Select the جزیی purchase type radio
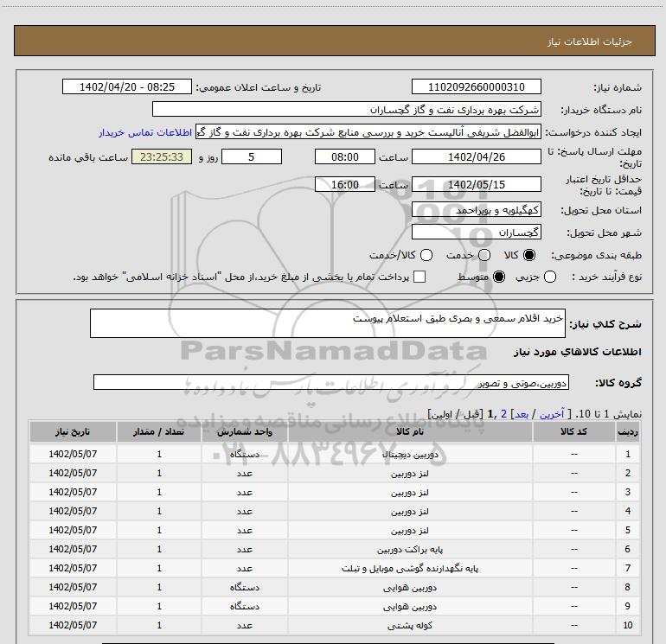The height and width of the screenshot is (644, 666). coord(550,277)
